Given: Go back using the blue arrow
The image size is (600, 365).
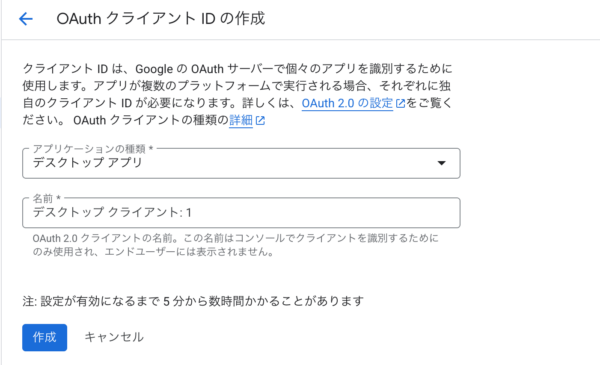Looking at the screenshot, I should (x=26, y=18).
